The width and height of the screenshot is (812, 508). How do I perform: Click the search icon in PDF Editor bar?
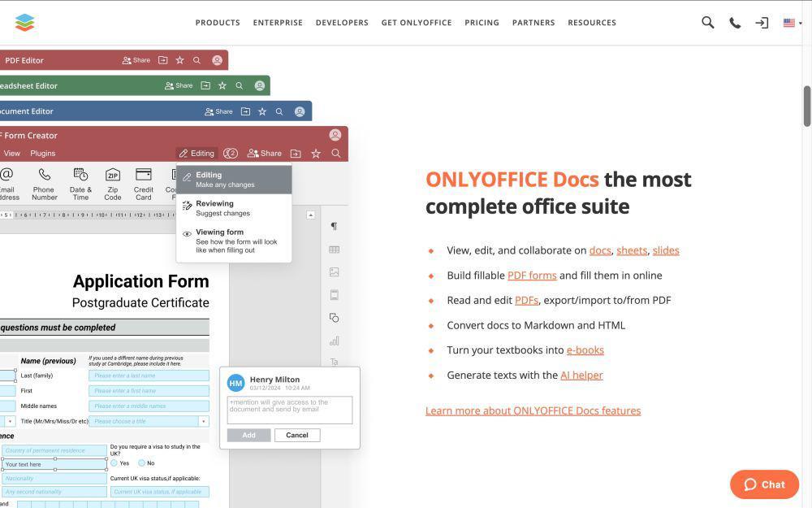pyautogui.click(x=197, y=60)
